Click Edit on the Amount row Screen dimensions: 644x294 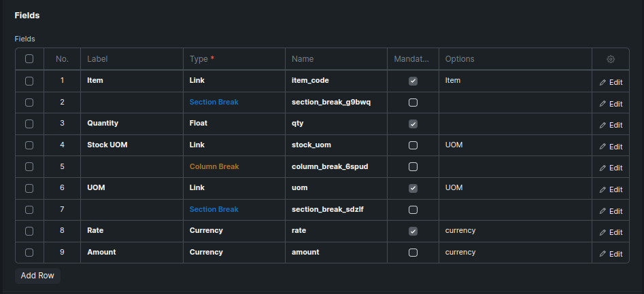tap(611, 254)
